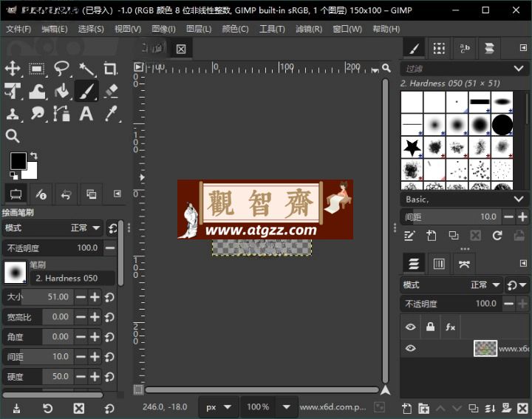Viewport: 532px width, 419px height.
Task: Select the Smudge tool
Action: tap(37, 114)
